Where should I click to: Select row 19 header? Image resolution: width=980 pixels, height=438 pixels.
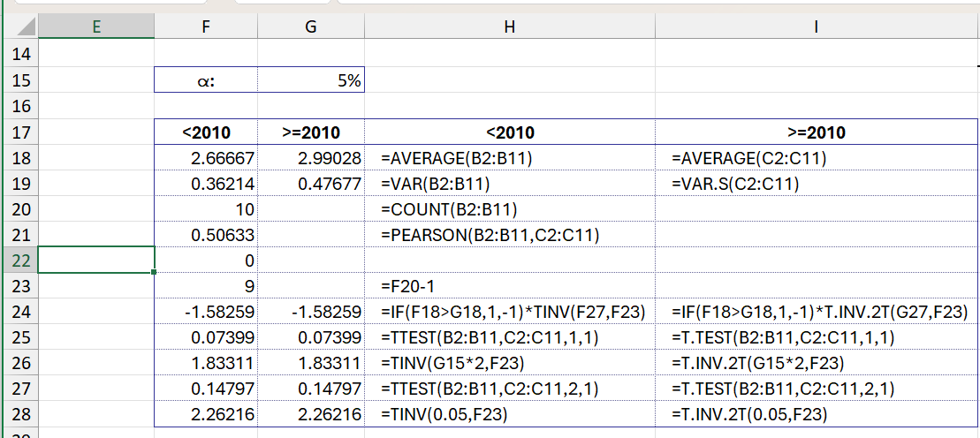20,184
